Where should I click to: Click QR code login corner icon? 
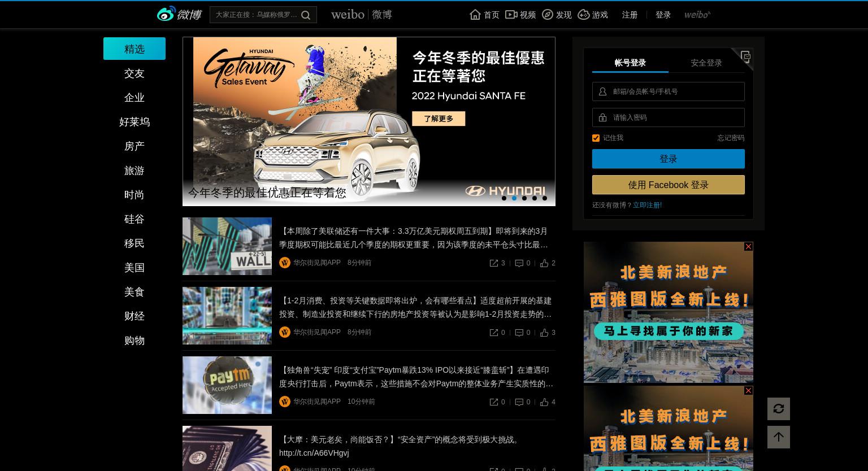coord(745,56)
